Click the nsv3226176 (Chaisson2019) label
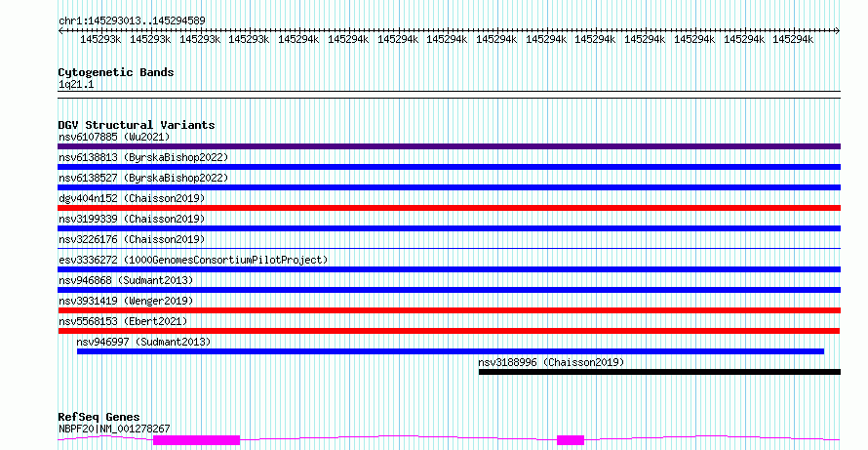868x450 pixels. coord(132,239)
